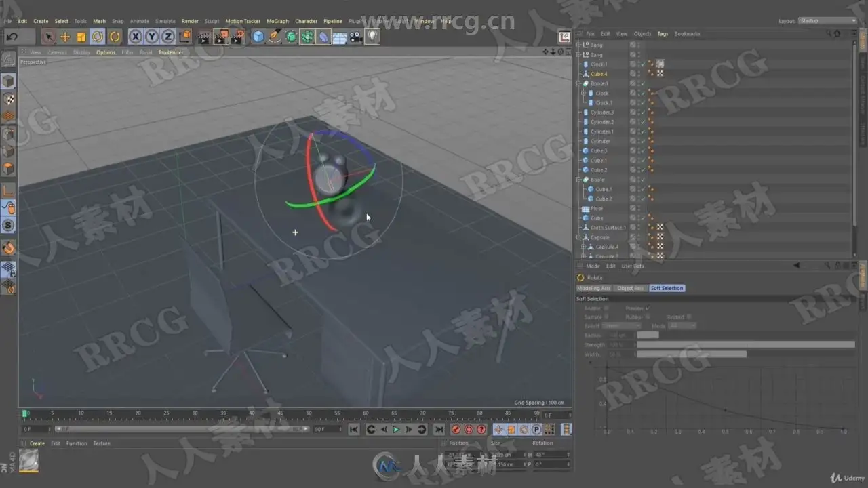This screenshot has width=868, height=488.
Task: Click Render View clapperboard icon
Action: tap(204, 37)
